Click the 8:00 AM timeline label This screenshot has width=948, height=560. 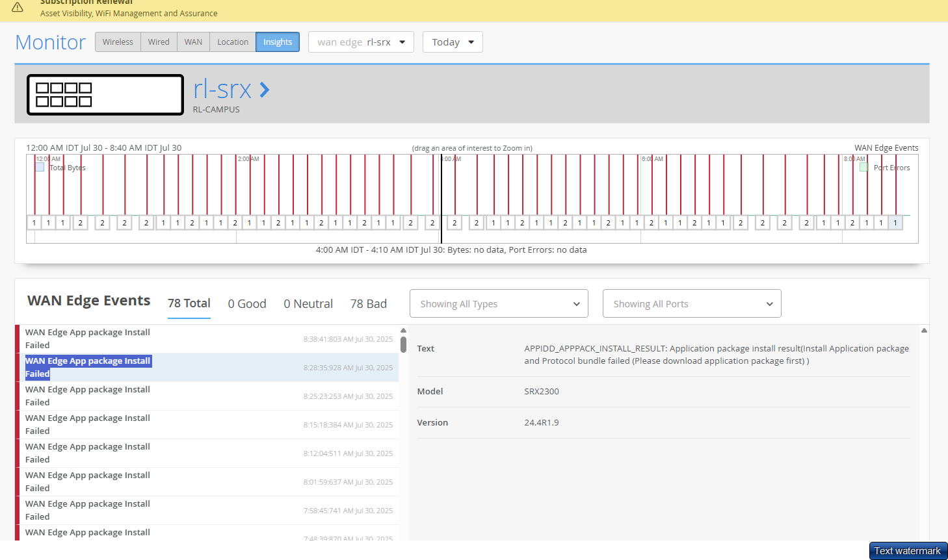pyautogui.click(x=855, y=159)
